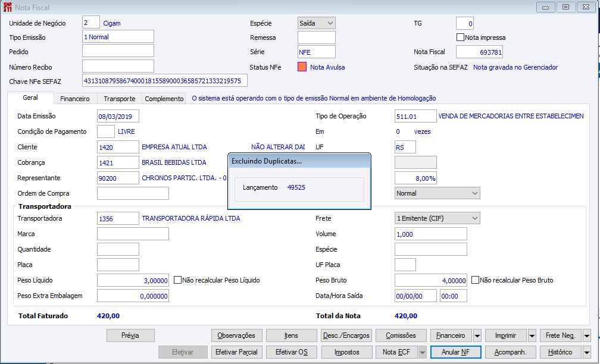Click the Efetivar OS button

pos(291,352)
